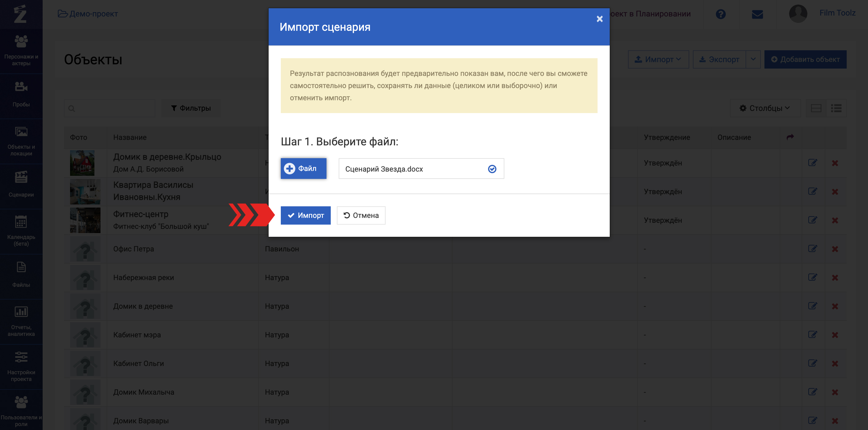Expand the Экспорт dropdown arrow

click(753, 59)
